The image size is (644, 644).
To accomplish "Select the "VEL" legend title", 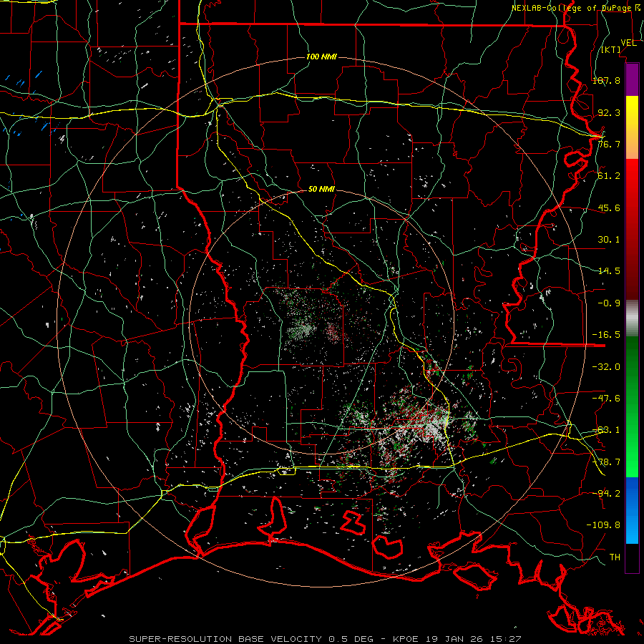I will (628, 43).
